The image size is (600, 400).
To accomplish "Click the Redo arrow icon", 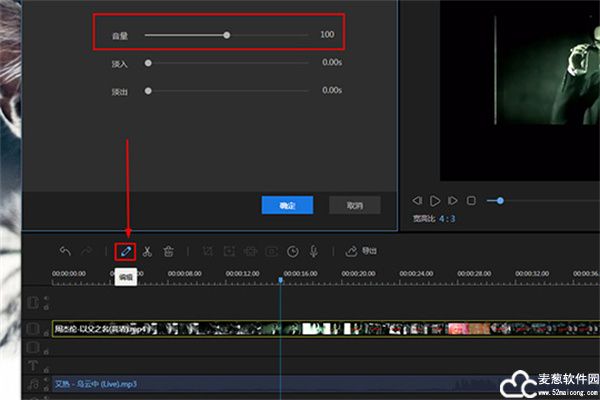I will (x=87, y=251).
